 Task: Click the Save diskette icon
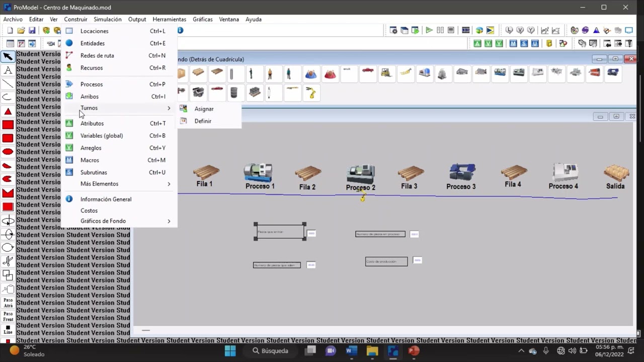32,31
